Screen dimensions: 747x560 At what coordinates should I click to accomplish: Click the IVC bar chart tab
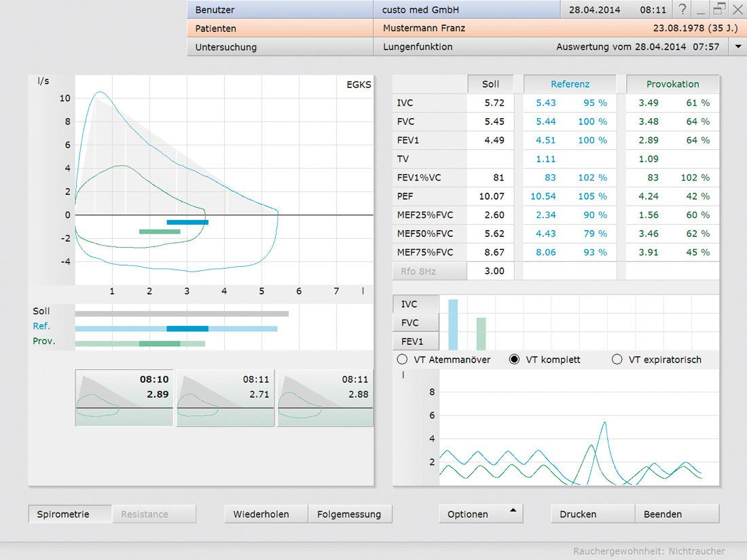[x=416, y=304]
